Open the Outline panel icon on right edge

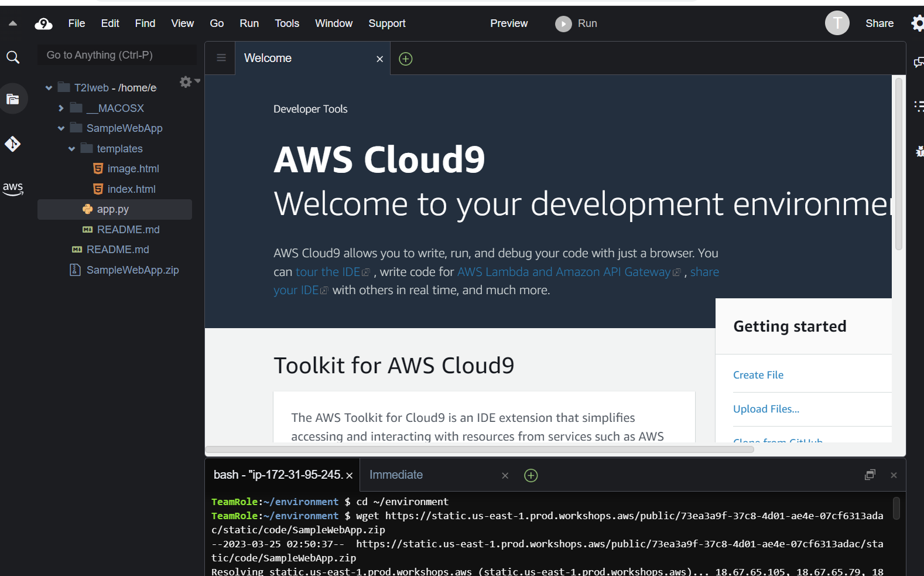[919, 106]
